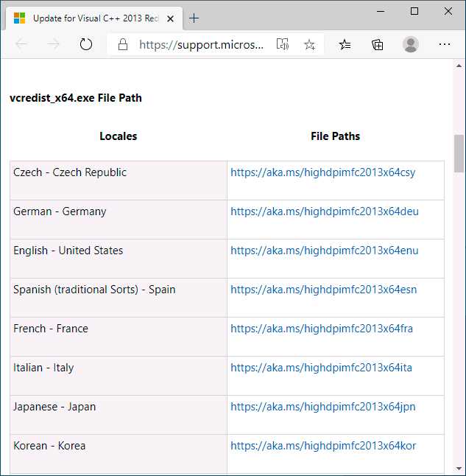Minimize the browser window
The width and height of the screenshot is (466, 476).
pos(381,11)
